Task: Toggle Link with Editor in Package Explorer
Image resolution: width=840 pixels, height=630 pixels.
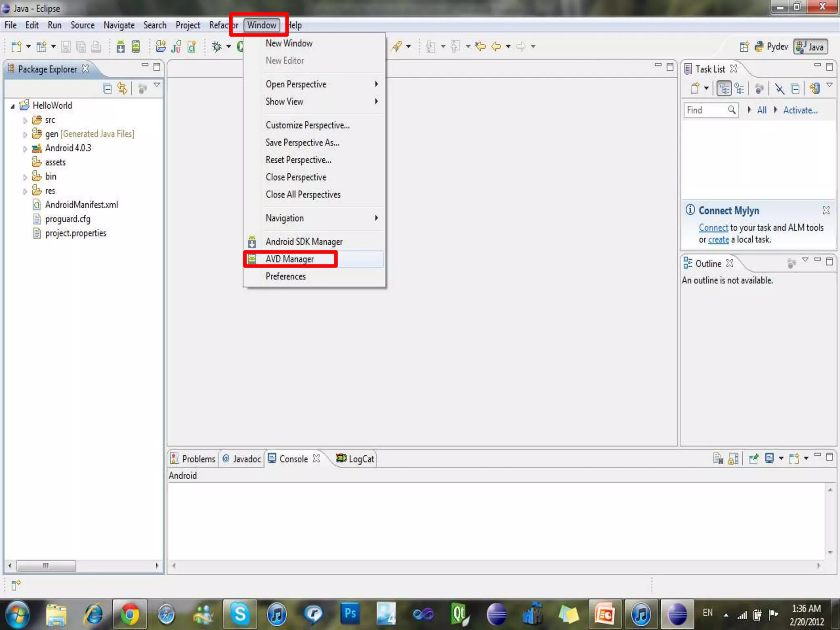Action: coord(122,89)
